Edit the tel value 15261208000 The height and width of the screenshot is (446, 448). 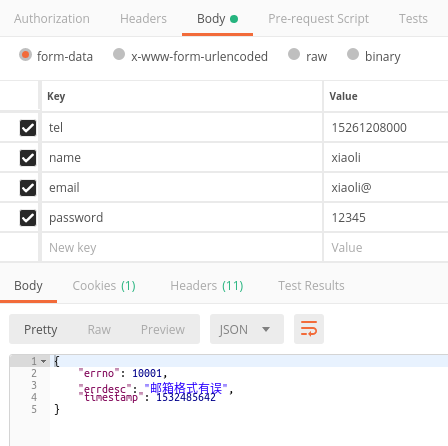point(386,127)
